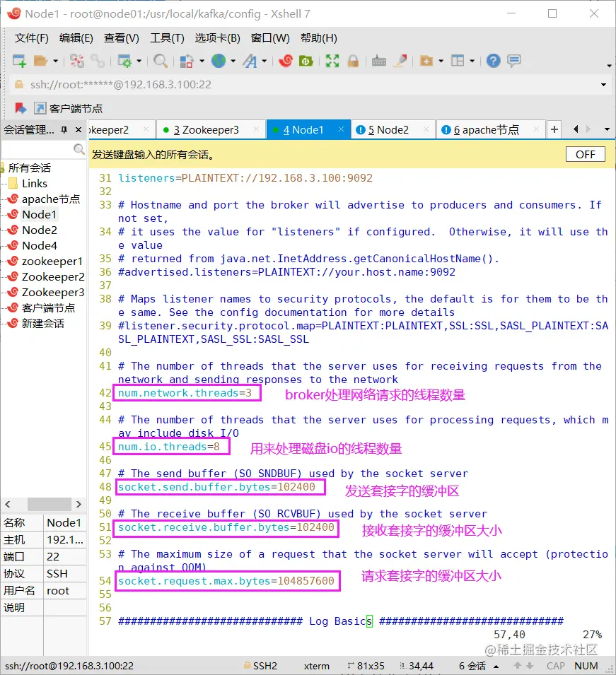Click the chat feedback bubble icon
This screenshot has width=616, height=675.
tap(514, 61)
